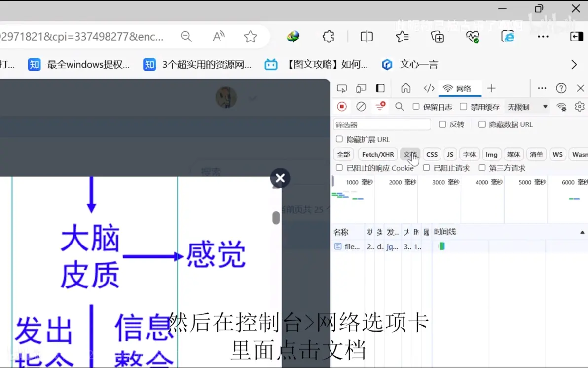Open bookmark 3个超实用的资源网
The height and width of the screenshot is (368, 588).
197,65
